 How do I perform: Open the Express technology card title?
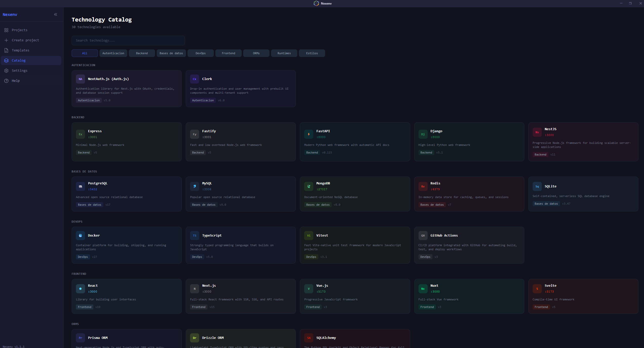[95, 131]
